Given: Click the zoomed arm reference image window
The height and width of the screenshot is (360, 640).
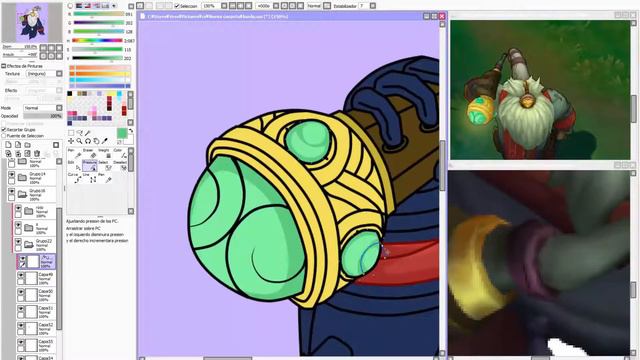Looking at the screenshot, I should pyautogui.click(x=539, y=263).
